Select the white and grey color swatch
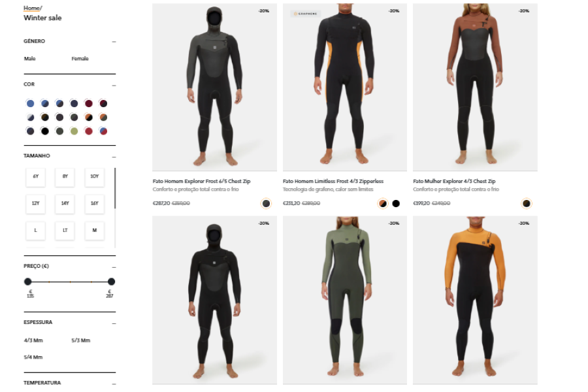 (x=30, y=118)
